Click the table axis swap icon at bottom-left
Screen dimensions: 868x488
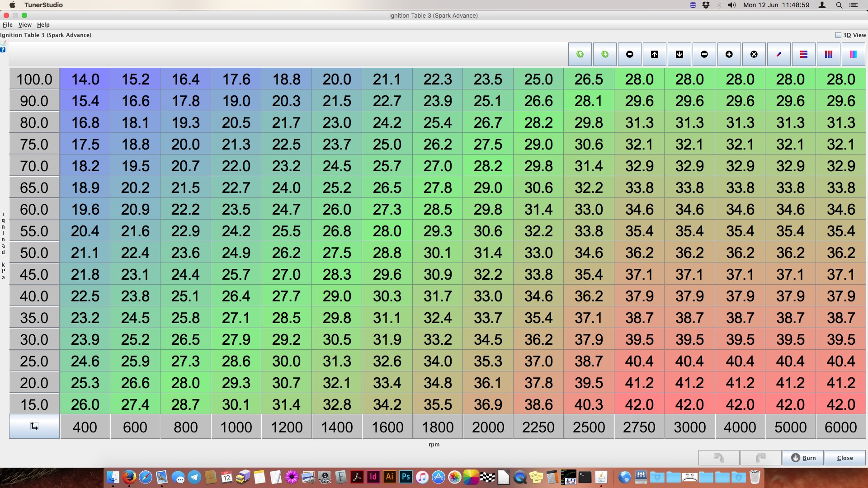tap(34, 427)
